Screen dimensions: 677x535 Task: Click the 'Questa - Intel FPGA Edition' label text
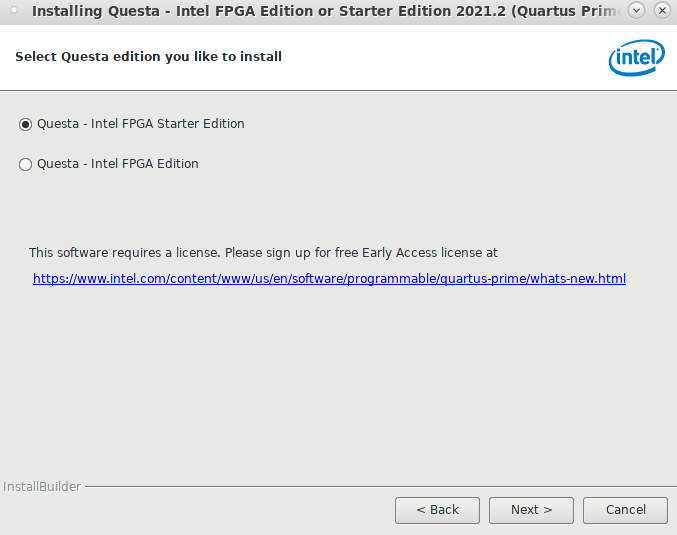point(118,164)
